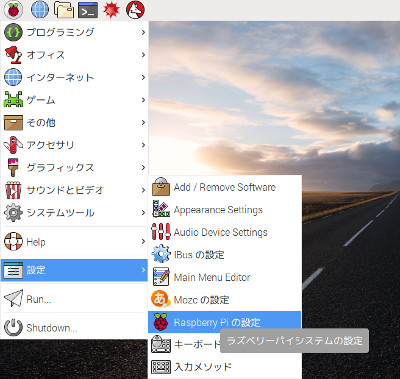Expand the その他 submenu arrow
Image resolution: width=400 pixels, height=379 pixels.
point(143,122)
